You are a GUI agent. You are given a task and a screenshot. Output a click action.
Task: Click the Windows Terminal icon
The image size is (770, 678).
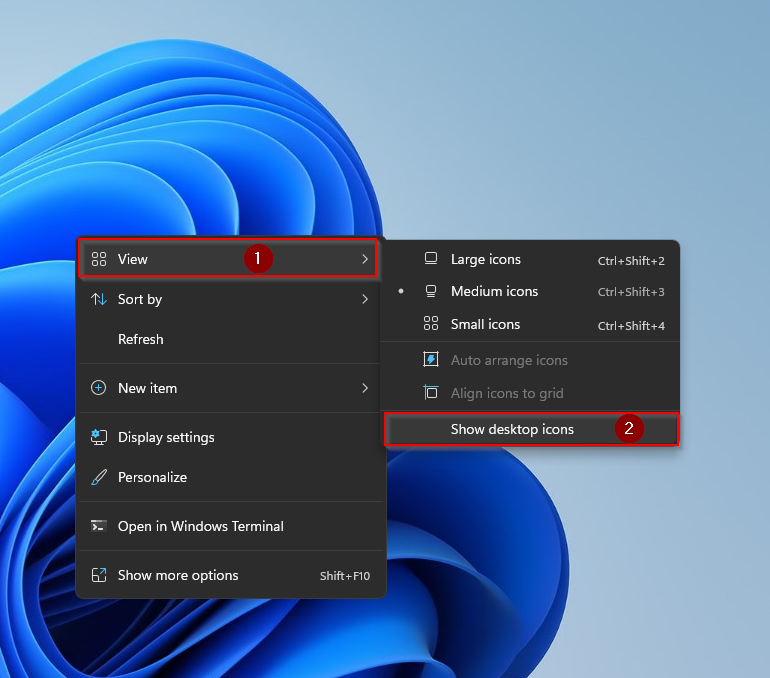[98, 526]
